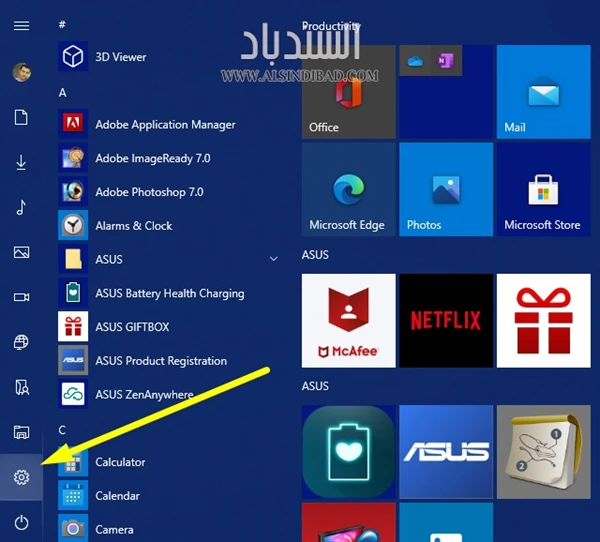Open Settings gear icon in sidebar
The width and height of the screenshot is (600, 542).
tap(21, 478)
